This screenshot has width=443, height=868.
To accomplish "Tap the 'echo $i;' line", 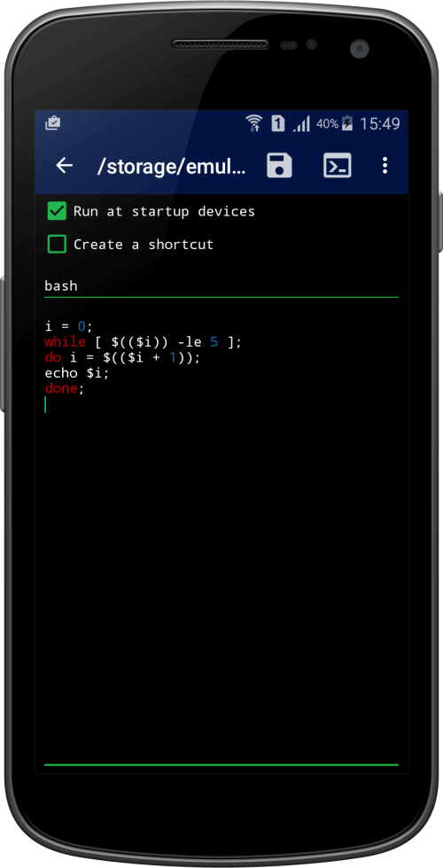I will click(77, 373).
